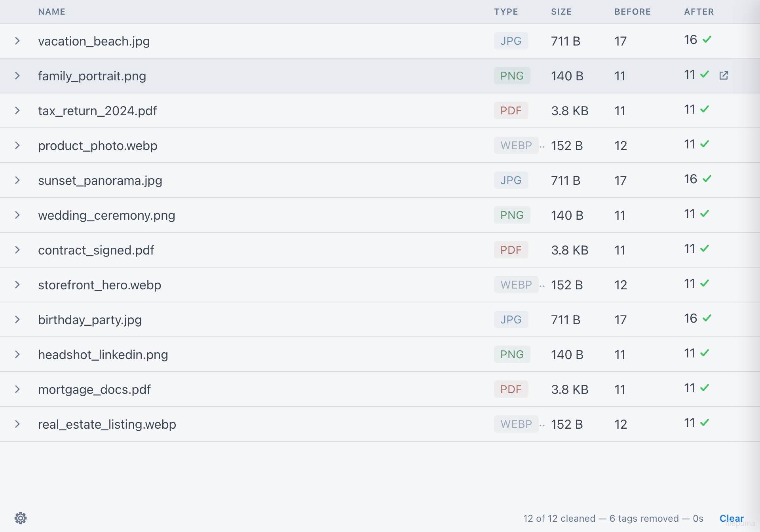The image size is (760, 532).
Task: Select storefront_hero.webp file name
Action: [100, 285]
